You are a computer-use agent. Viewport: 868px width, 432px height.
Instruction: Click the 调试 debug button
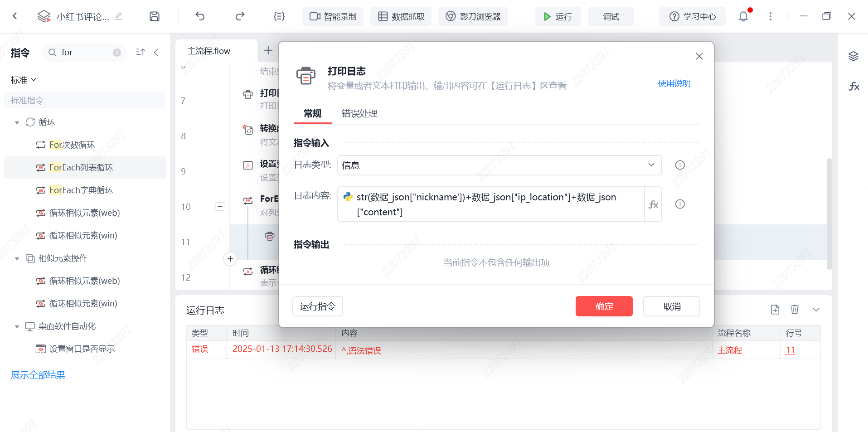pos(611,16)
